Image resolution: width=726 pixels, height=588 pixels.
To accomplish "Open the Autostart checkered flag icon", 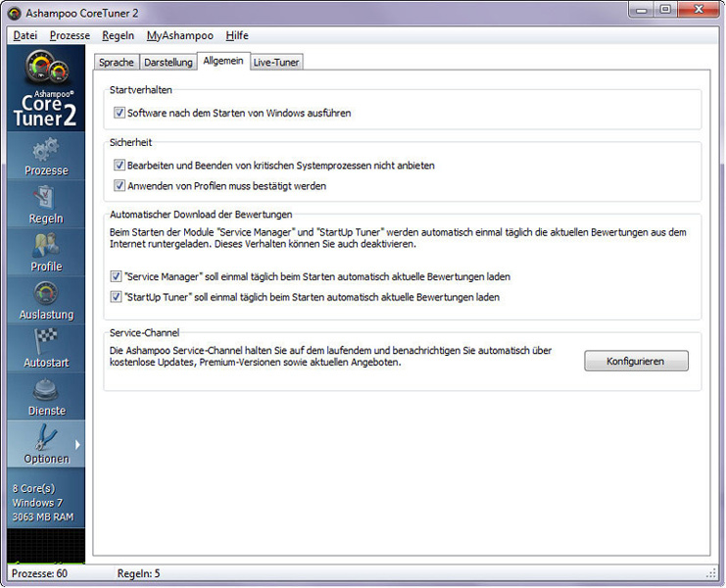I will pos(45,342).
